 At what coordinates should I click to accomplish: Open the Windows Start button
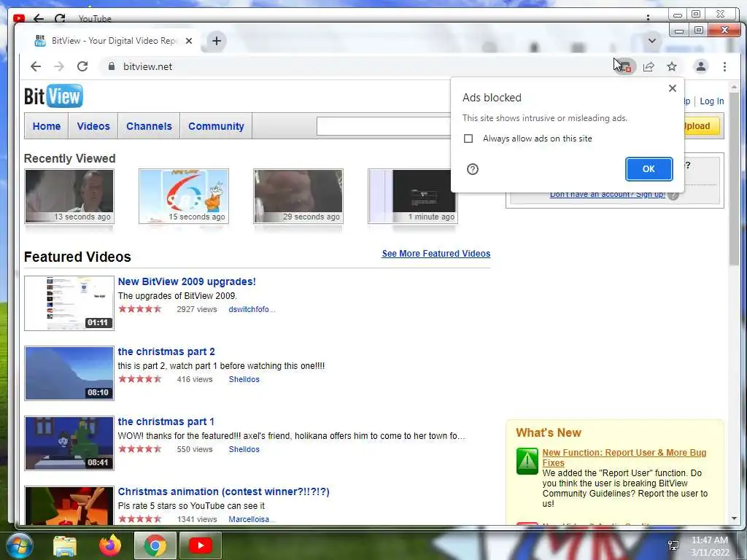point(19,545)
